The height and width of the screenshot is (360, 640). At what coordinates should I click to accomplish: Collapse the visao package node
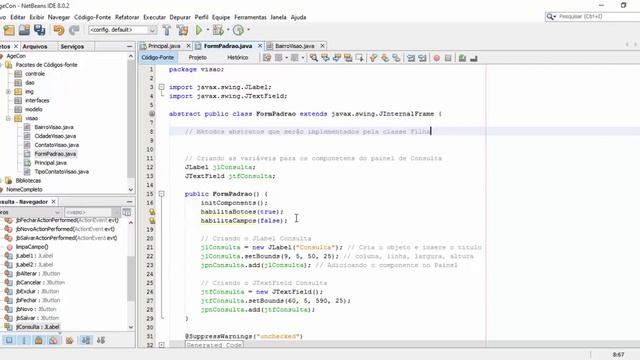click(x=8, y=118)
